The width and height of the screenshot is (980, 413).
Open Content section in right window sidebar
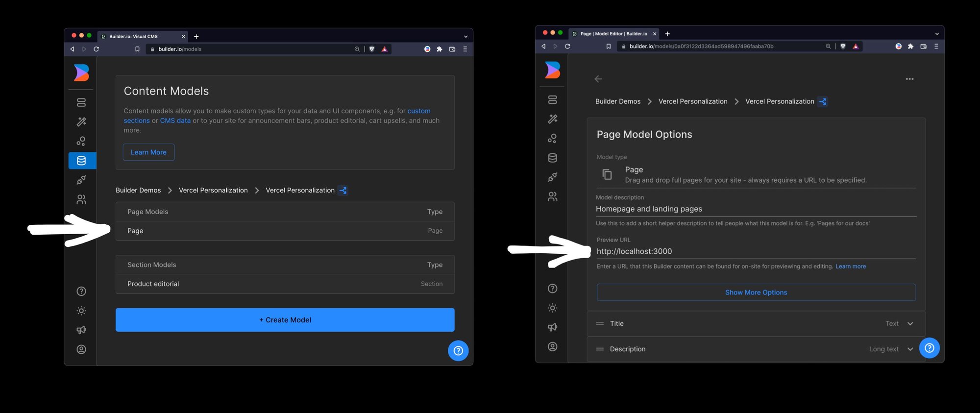(x=552, y=99)
